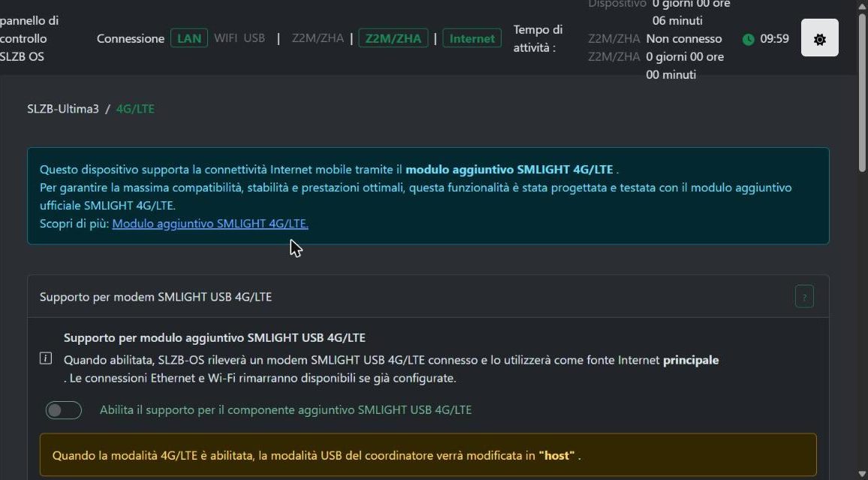
Task: Click the greyed Z2M/ZHA label
Action: point(318,38)
